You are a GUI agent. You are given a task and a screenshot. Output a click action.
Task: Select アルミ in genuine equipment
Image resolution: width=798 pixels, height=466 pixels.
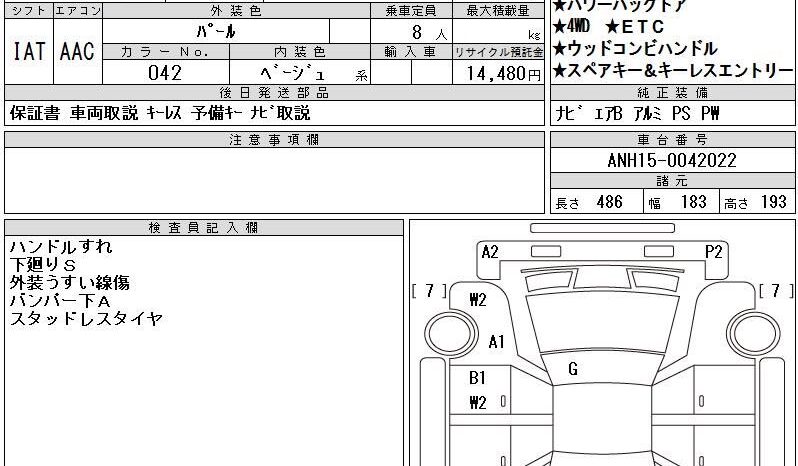(647, 113)
